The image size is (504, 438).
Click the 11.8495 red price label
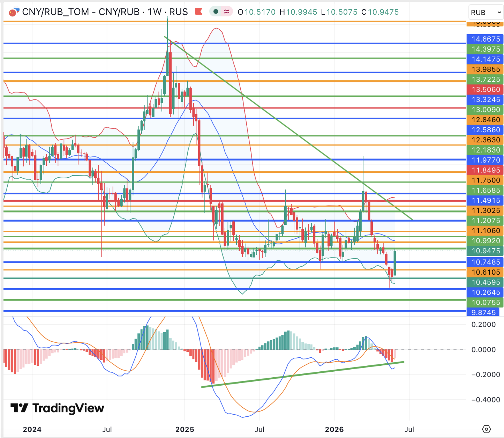pyautogui.click(x=485, y=170)
